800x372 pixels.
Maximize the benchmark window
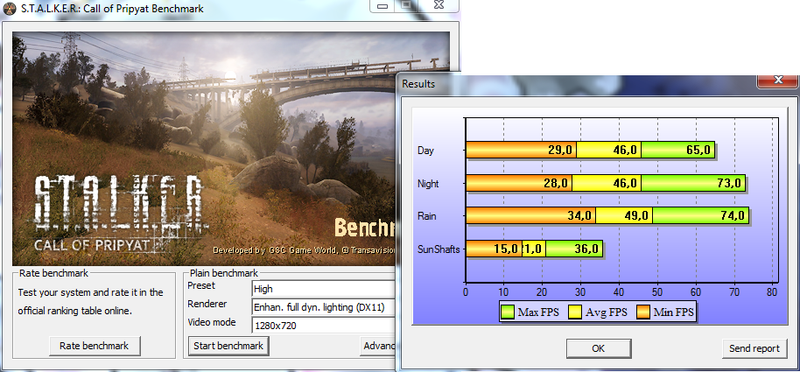tap(407, 6)
